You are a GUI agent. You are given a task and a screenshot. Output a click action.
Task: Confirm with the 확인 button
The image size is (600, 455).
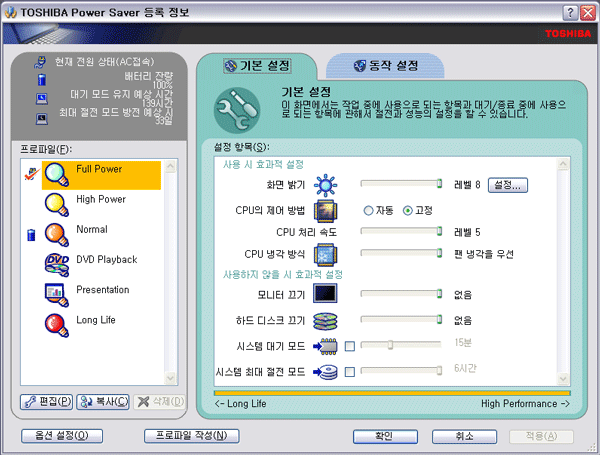385,436
